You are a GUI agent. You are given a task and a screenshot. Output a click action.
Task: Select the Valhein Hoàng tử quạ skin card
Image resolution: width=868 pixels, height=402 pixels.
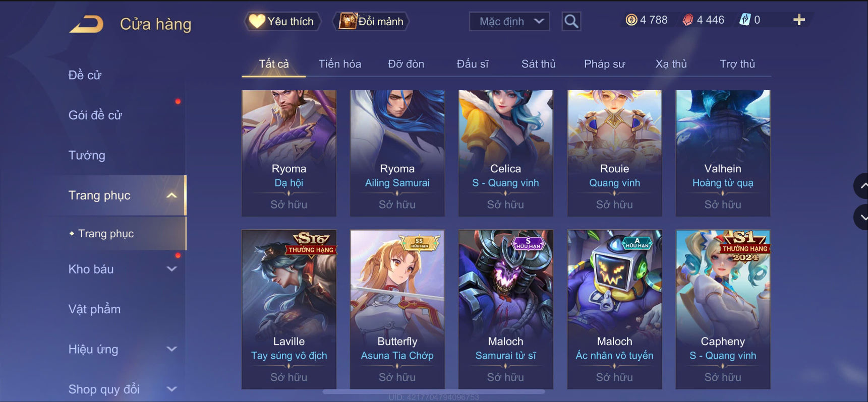(723, 153)
